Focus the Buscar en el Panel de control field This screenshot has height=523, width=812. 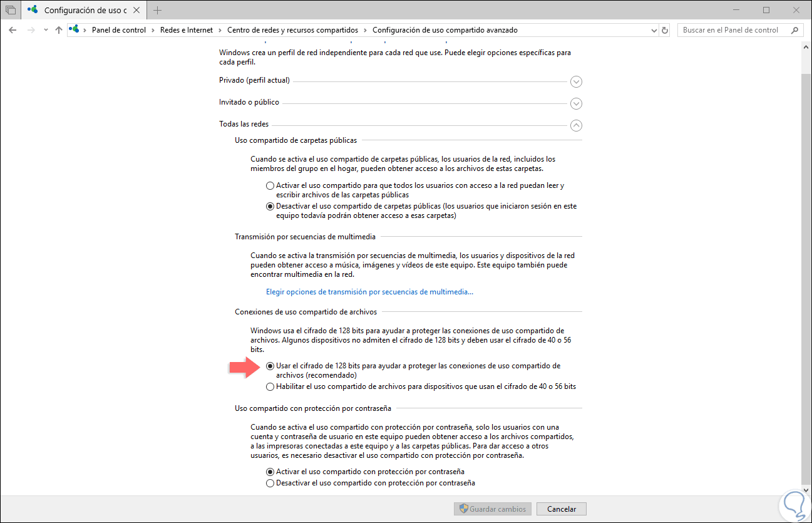[x=740, y=30]
